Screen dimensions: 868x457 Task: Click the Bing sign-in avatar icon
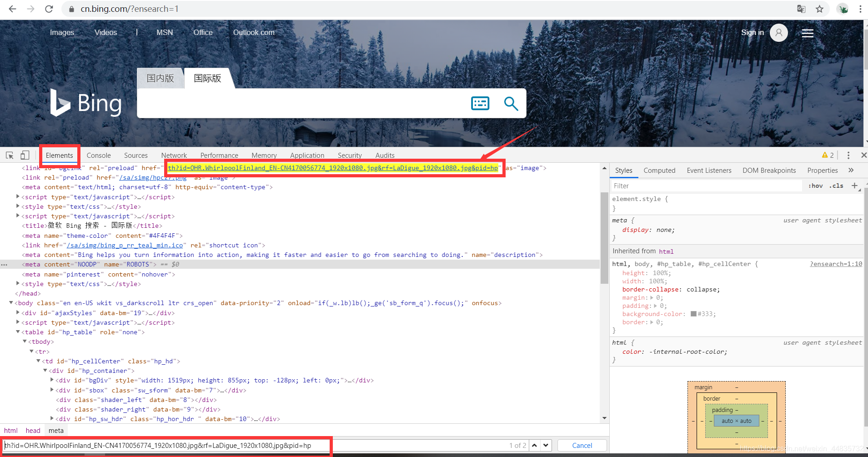(779, 33)
